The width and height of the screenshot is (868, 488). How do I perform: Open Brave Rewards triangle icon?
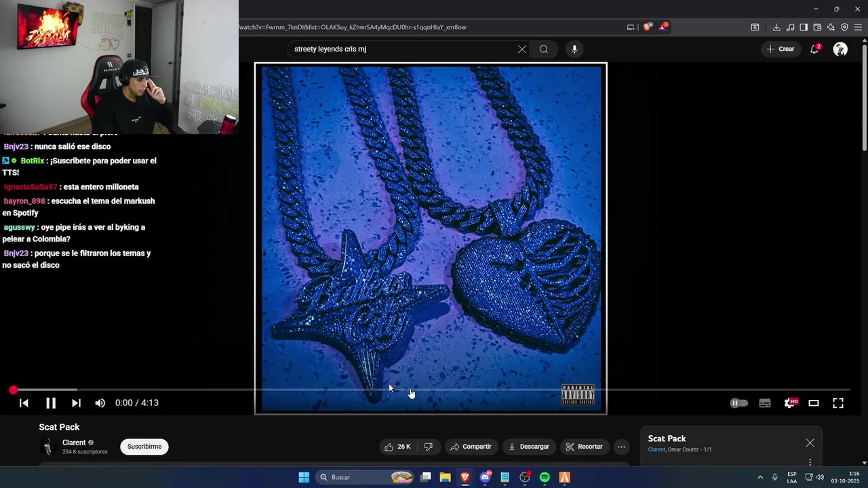663,27
